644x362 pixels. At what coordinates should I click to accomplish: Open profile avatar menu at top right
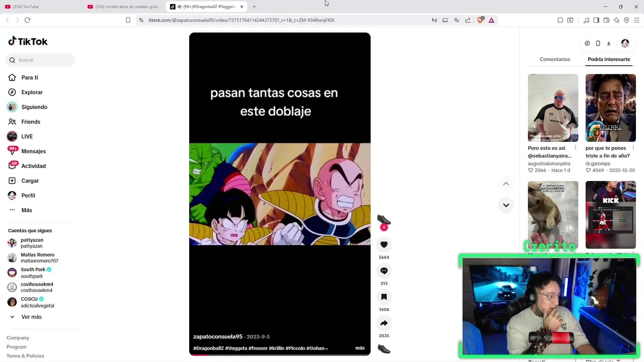[625, 43]
